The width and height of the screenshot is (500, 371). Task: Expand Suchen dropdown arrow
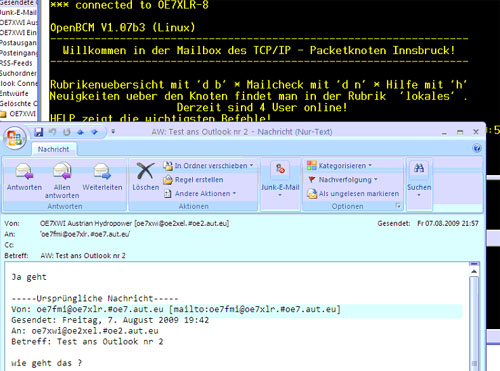[x=419, y=195]
